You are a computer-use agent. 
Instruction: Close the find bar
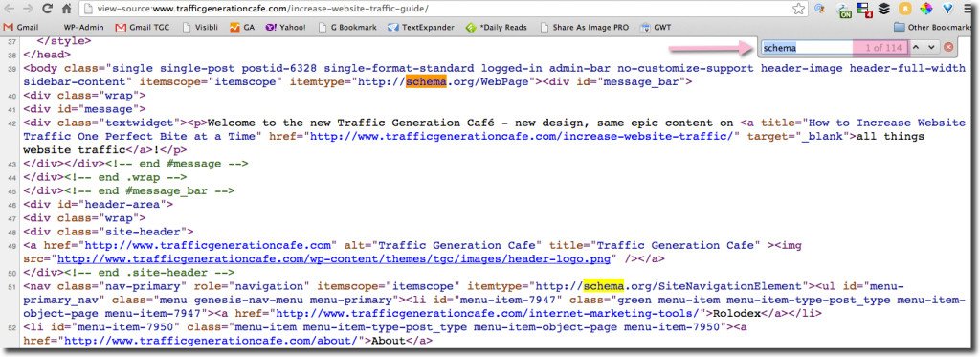948,48
